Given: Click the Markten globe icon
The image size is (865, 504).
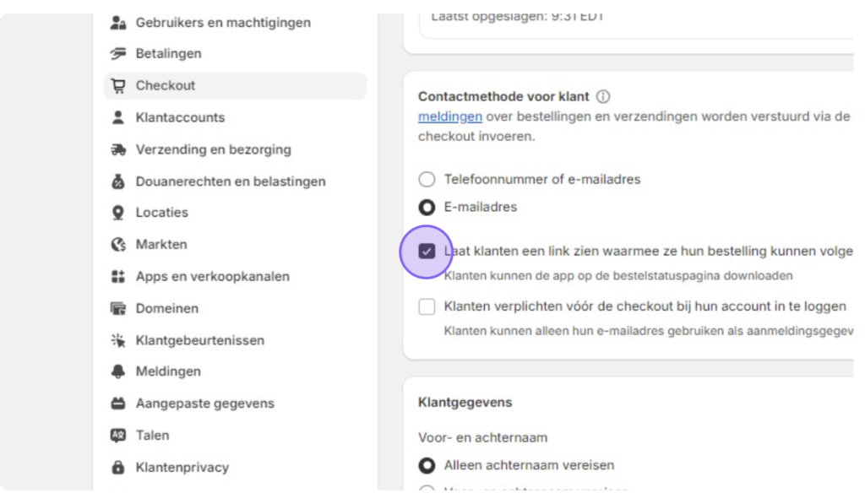Looking at the screenshot, I should point(118,244).
